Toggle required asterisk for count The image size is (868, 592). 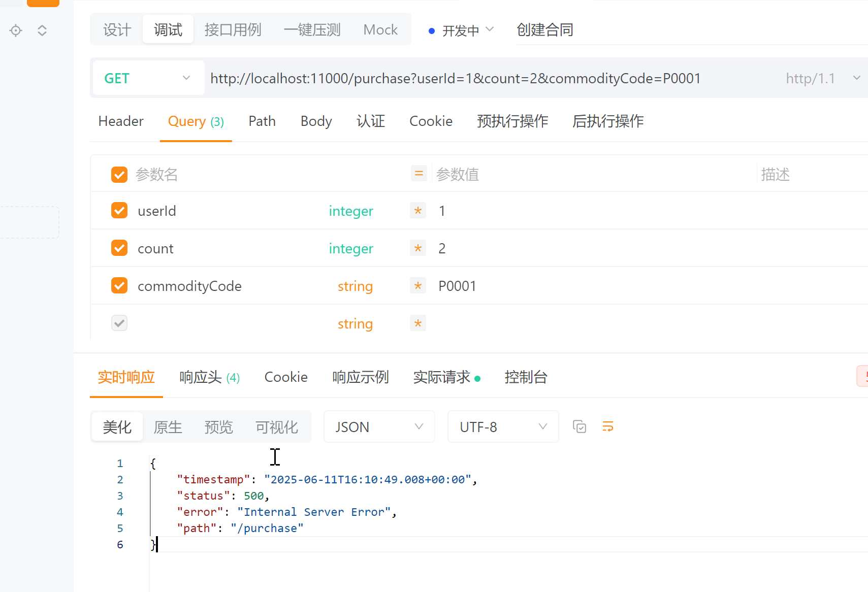[x=418, y=248]
